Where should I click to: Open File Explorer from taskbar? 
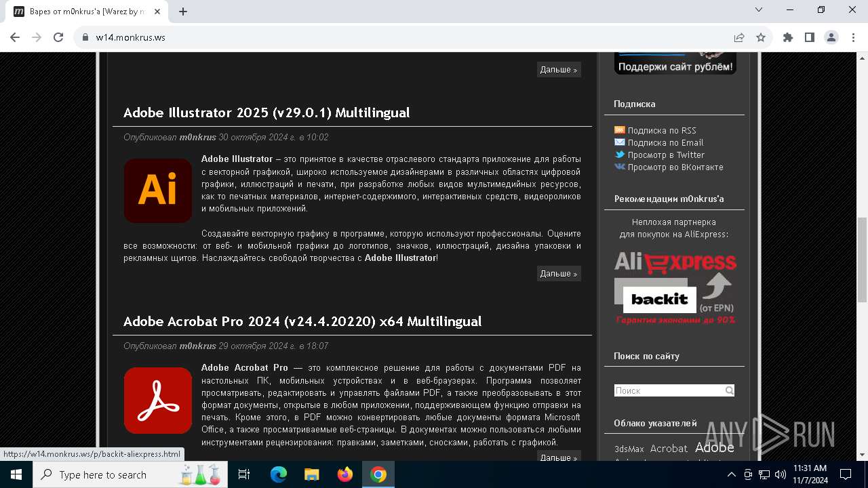pos(311,474)
